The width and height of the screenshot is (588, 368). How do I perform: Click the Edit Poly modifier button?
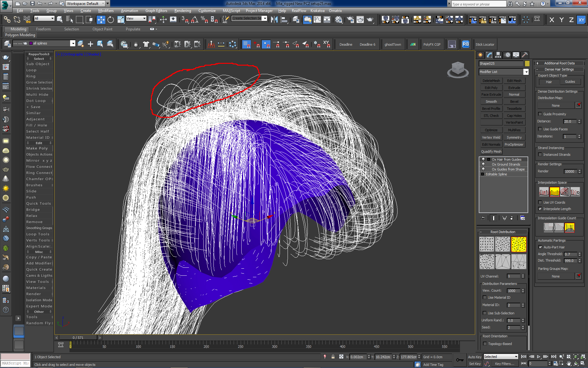click(491, 88)
